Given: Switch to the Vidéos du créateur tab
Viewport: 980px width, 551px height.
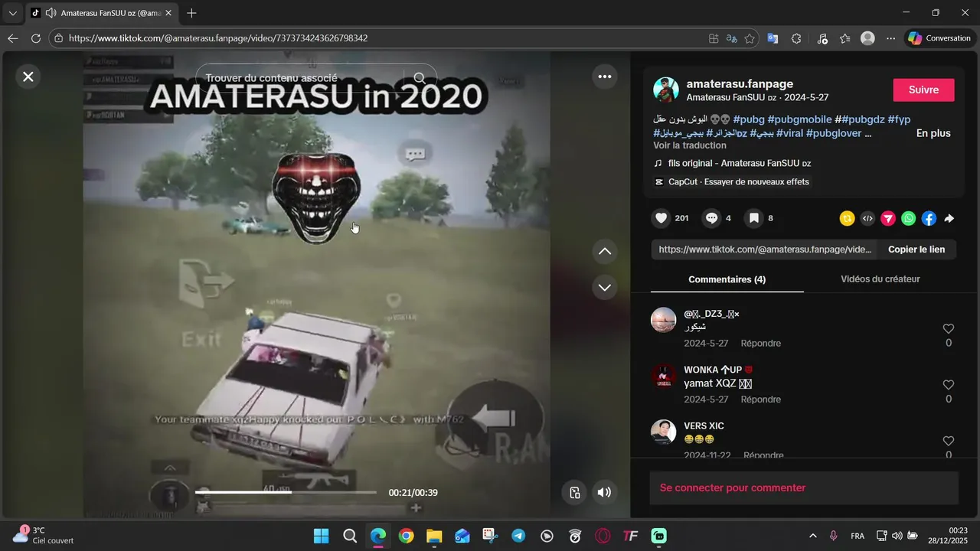Looking at the screenshot, I should tap(880, 279).
